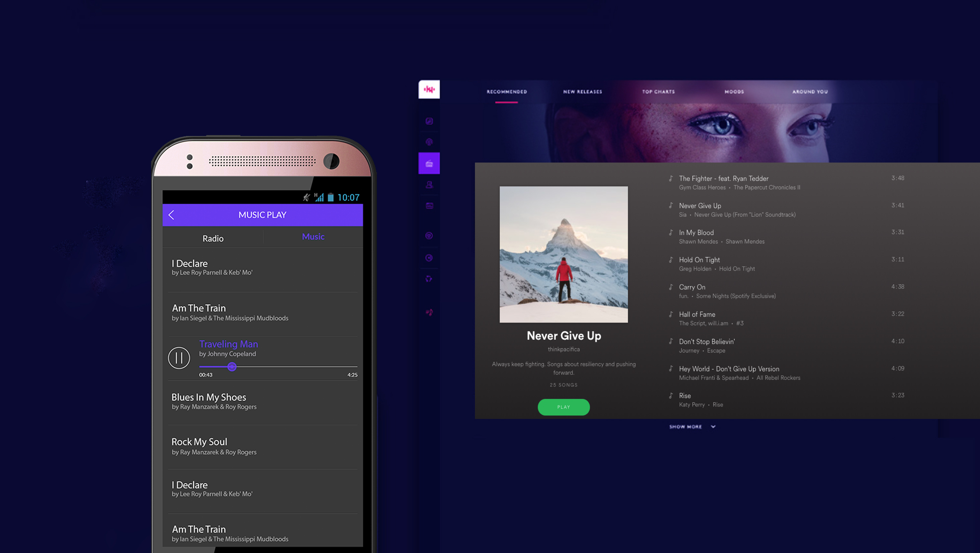
Task: Tap the back arrow in the MUSIC PLAY header
Action: (x=171, y=215)
